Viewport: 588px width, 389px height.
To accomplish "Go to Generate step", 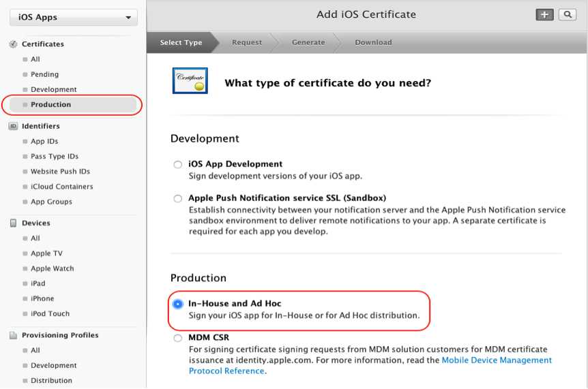I will [x=308, y=43].
